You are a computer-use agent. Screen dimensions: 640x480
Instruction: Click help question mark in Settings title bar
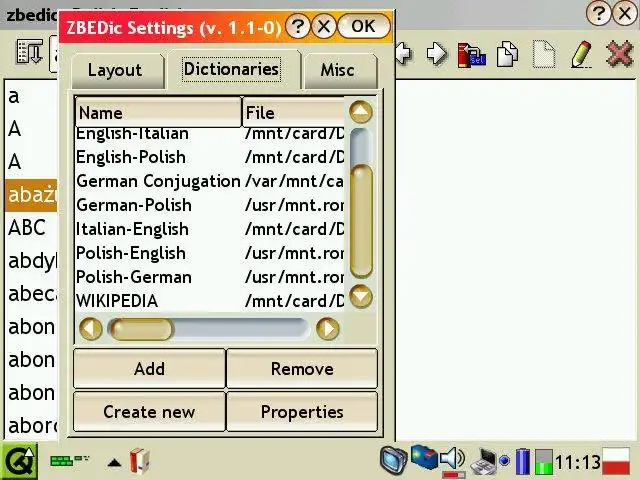[x=298, y=27]
